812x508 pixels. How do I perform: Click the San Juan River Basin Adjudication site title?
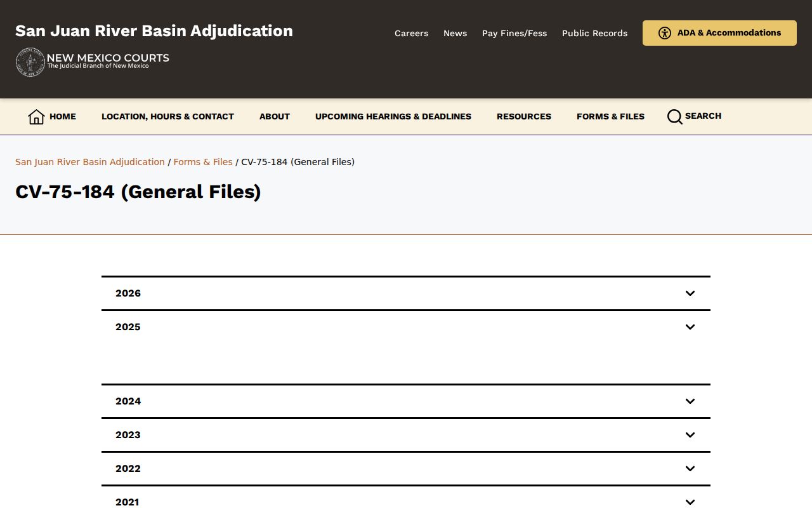coord(154,31)
